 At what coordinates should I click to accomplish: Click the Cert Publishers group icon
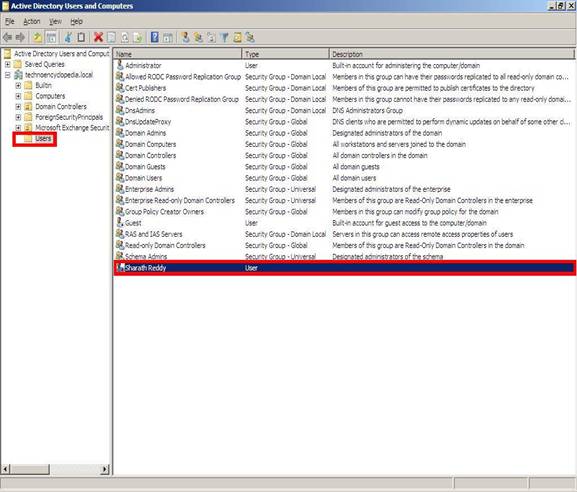[120, 88]
